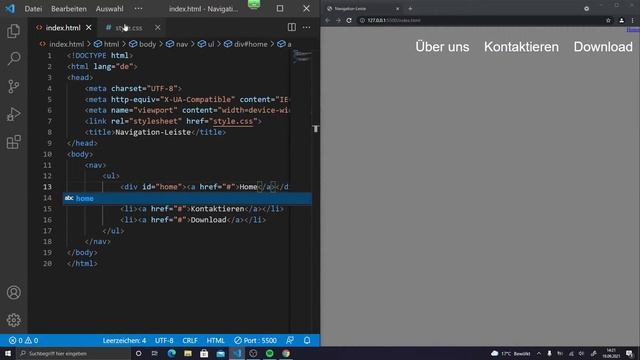Open the Bearbeiten menu
Image resolution: width=640 pixels, height=360 pixels.
[69, 9]
